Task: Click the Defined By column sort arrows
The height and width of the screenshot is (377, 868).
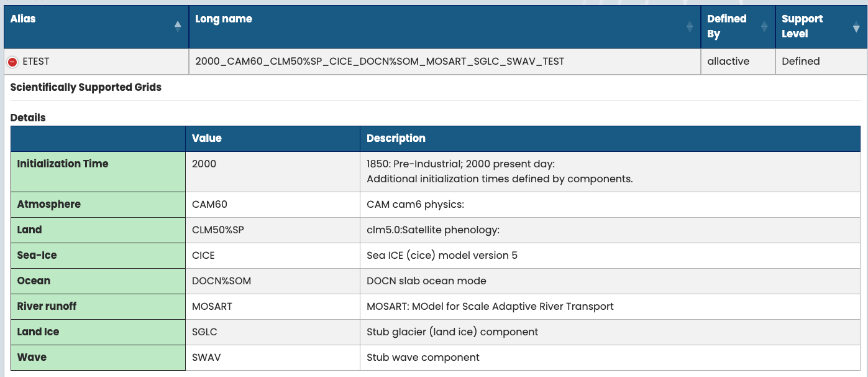Action: click(x=764, y=27)
